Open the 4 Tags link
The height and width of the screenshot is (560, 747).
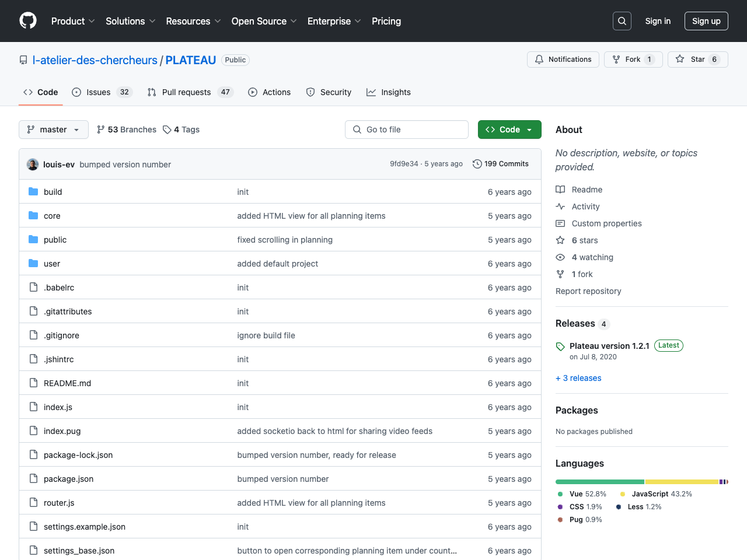click(181, 129)
